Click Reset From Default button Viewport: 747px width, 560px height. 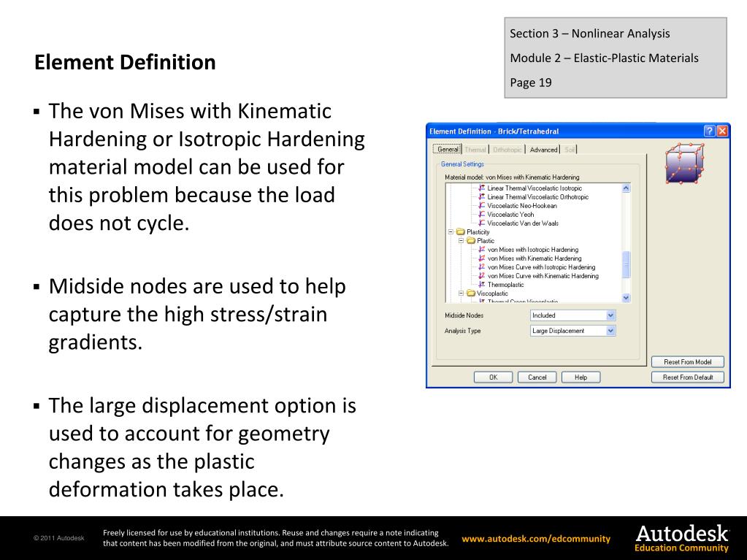pos(687,377)
